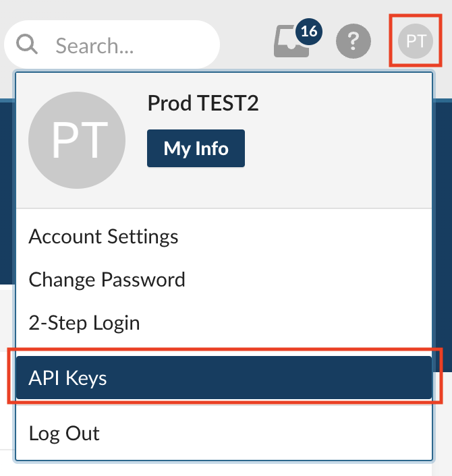Select the 2-Step Login option

point(84,323)
